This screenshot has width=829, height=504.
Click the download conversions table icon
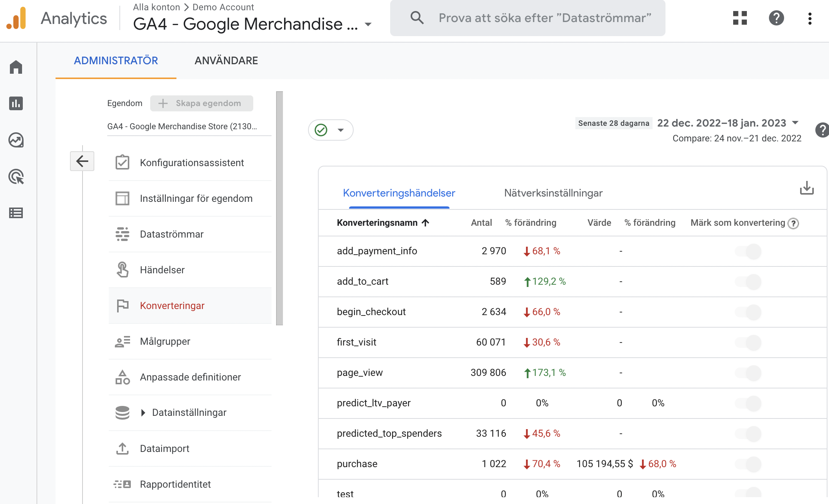click(807, 188)
